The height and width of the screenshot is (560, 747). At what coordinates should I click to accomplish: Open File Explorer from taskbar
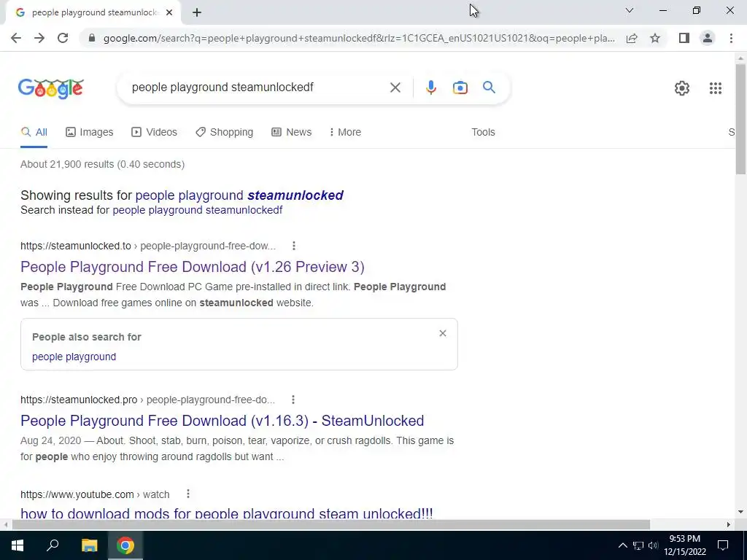pos(89,545)
